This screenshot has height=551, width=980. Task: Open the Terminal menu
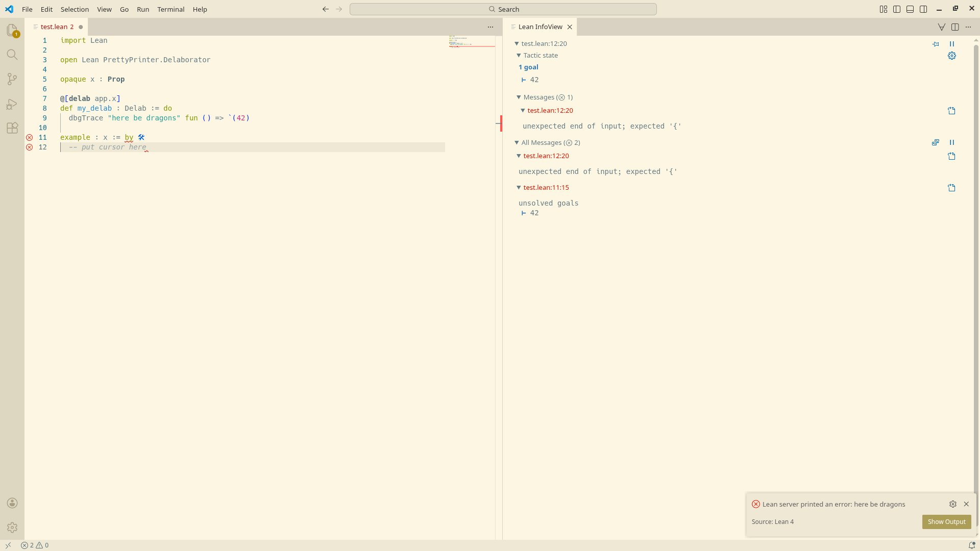coord(170,9)
